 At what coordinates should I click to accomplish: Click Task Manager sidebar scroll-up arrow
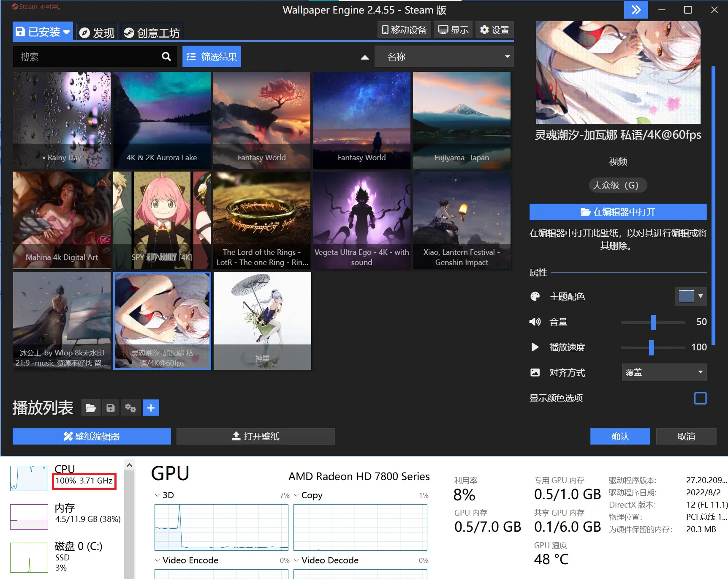[x=130, y=465]
